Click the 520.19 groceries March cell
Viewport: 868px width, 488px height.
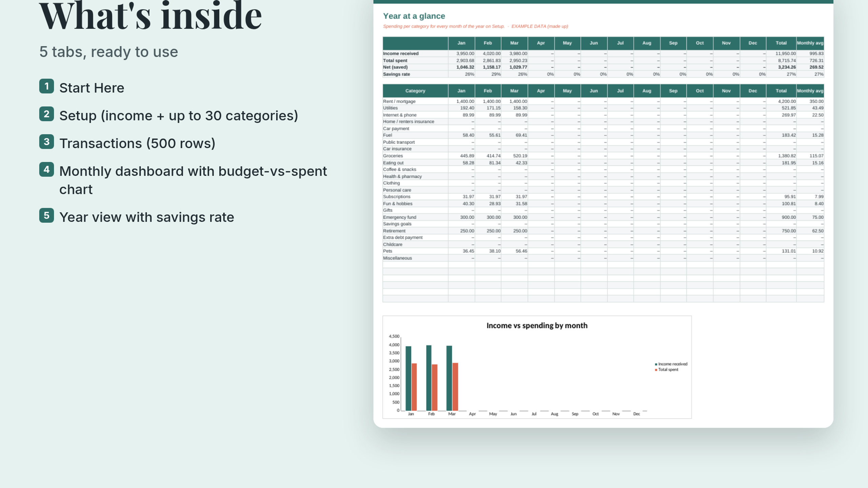(x=514, y=156)
